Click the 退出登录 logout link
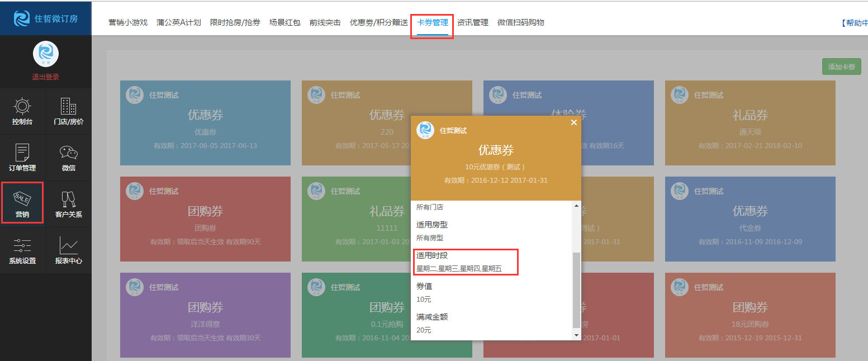Image resolution: width=868 pixels, height=361 pixels. tap(45, 77)
